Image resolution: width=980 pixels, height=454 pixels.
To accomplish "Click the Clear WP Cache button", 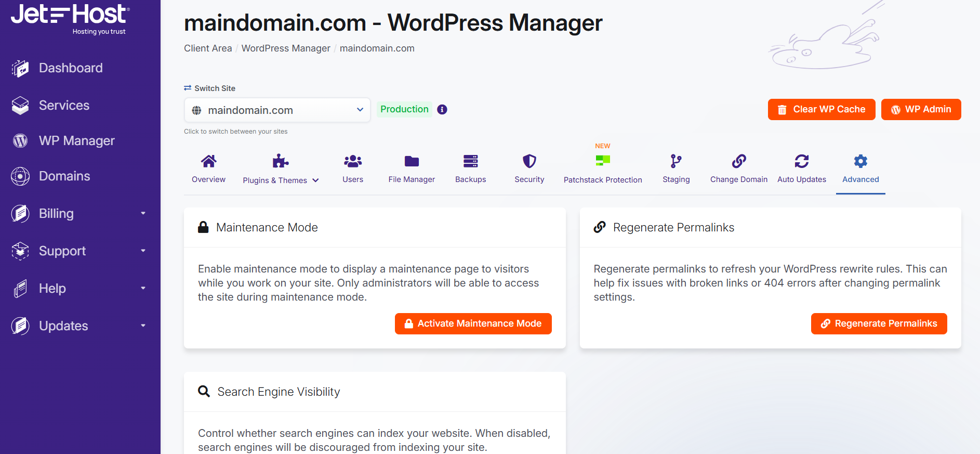I will pos(822,109).
